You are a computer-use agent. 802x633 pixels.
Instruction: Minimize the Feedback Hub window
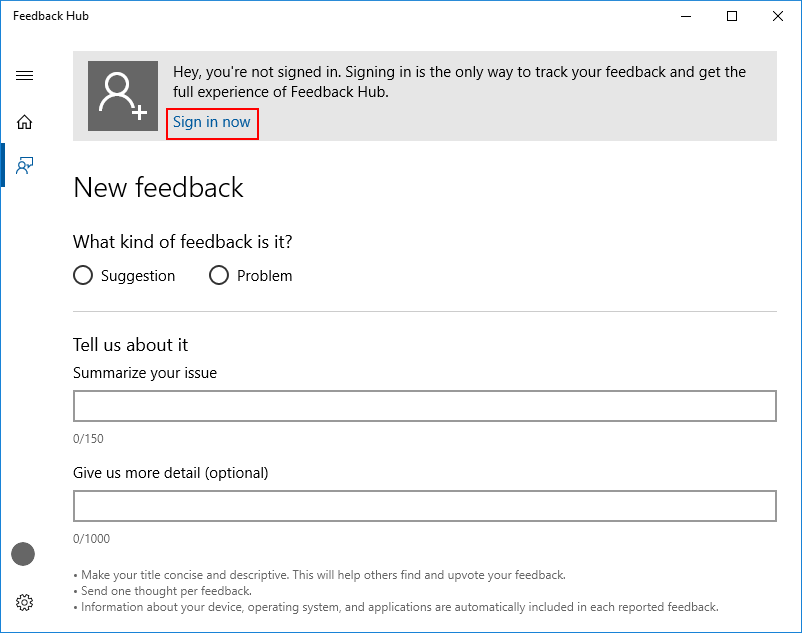pyautogui.click(x=686, y=16)
